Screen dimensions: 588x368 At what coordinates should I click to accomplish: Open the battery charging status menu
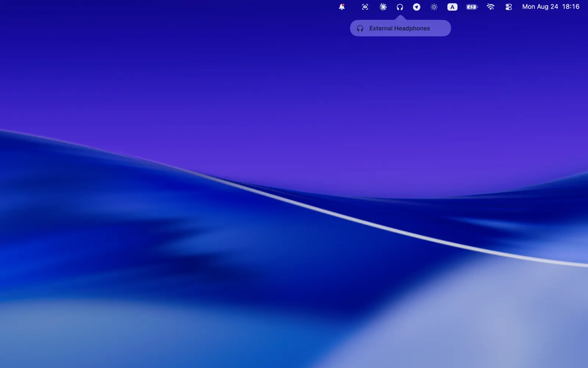pos(472,7)
